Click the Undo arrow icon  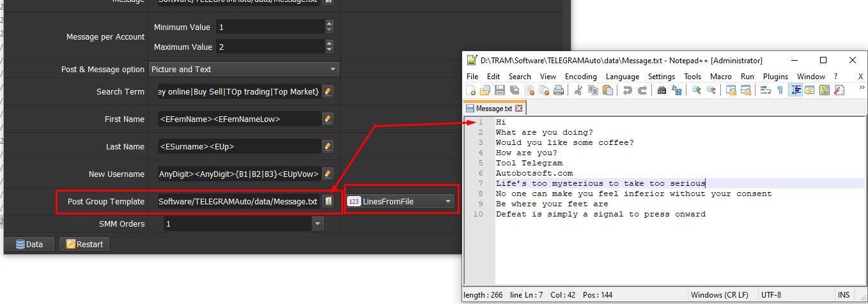628,90
